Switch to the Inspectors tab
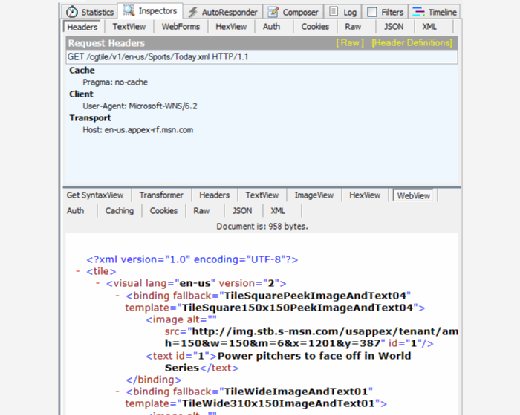 (150, 11)
